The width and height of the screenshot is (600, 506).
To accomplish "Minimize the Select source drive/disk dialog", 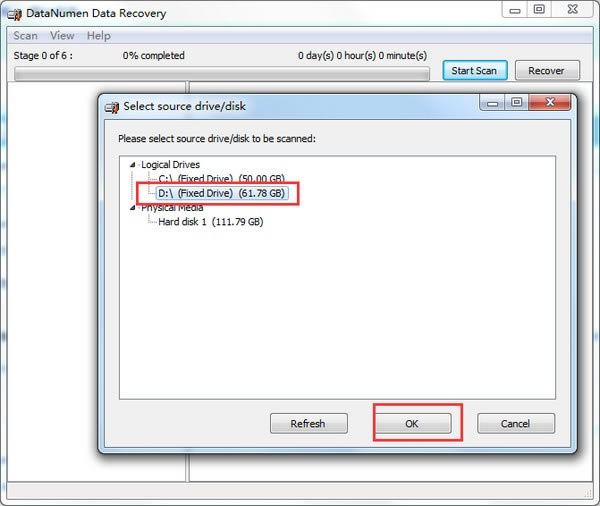I will tap(492, 102).
